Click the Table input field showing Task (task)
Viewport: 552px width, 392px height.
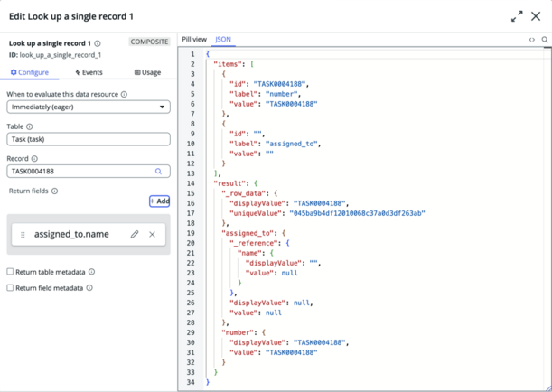pyautogui.click(x=89, y=139)
